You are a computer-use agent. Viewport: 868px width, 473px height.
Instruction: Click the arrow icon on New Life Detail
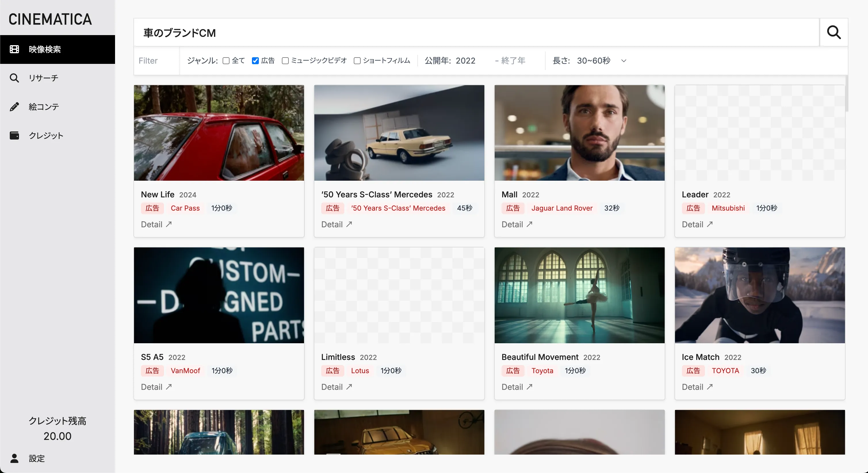(169, 224)
